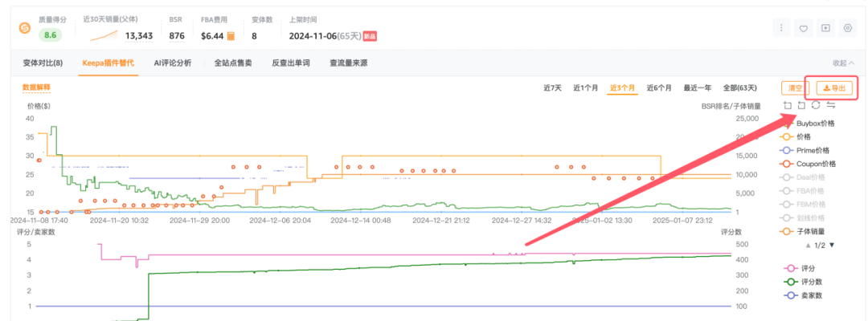The width and height of the screenshot is (868, 321).
Task: Click the orange seller logo icon
Action: click(25, 29)
